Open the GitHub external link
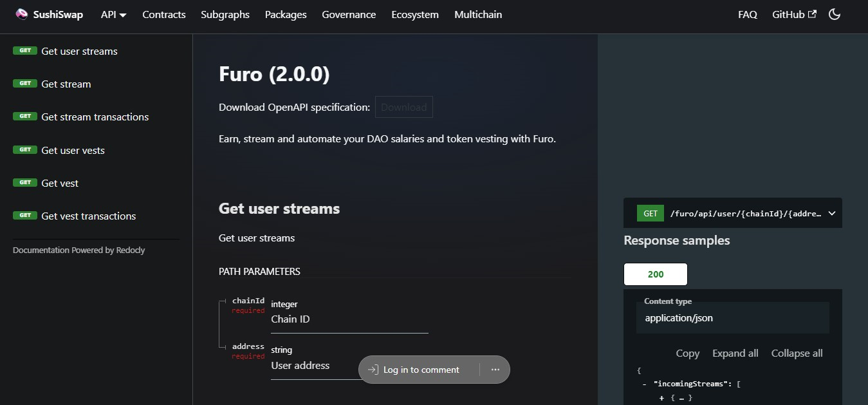Screen dimensions: 868x405 click(x=794, y=14)
